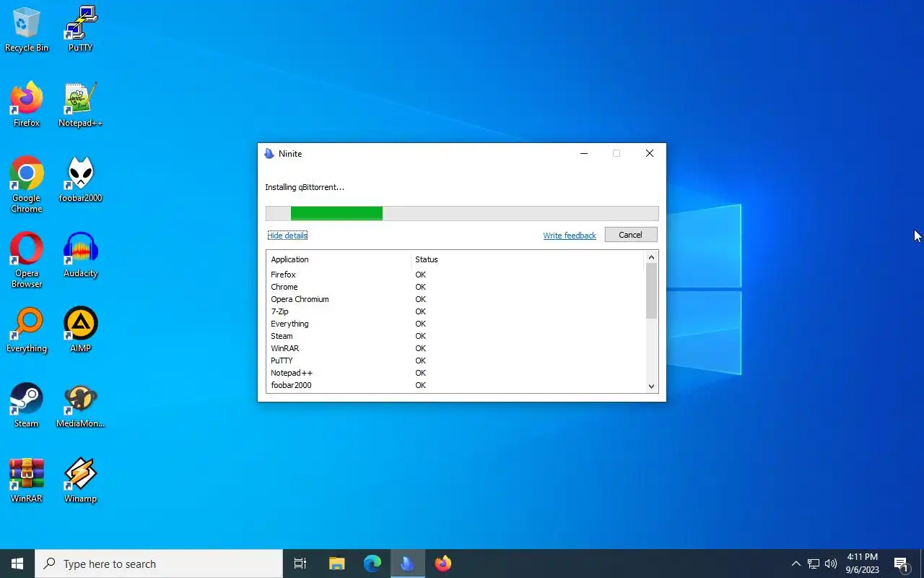The width and height of the screenshot is (924, 578).
Task: Select the 7-Zip row
Action: [x=455, y=311]
